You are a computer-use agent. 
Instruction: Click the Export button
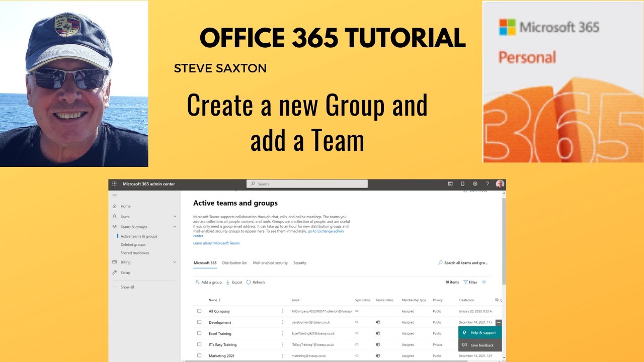point(234,283)
